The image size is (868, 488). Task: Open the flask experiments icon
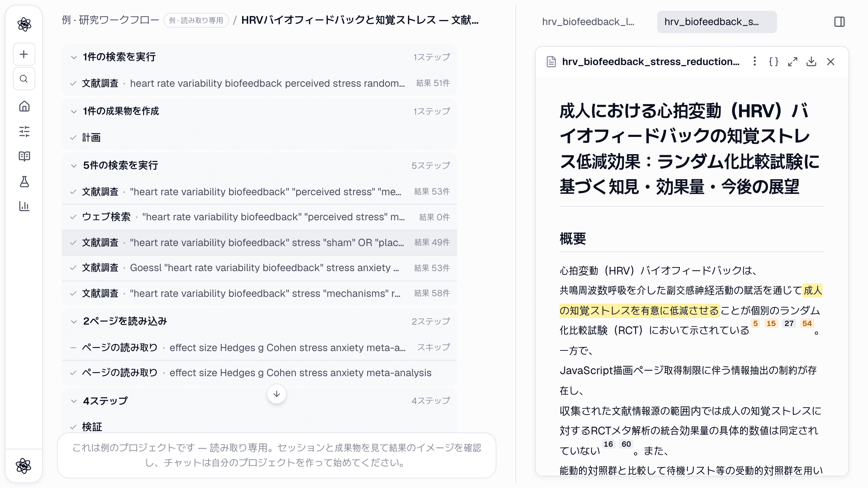click(x=24, y=182)
